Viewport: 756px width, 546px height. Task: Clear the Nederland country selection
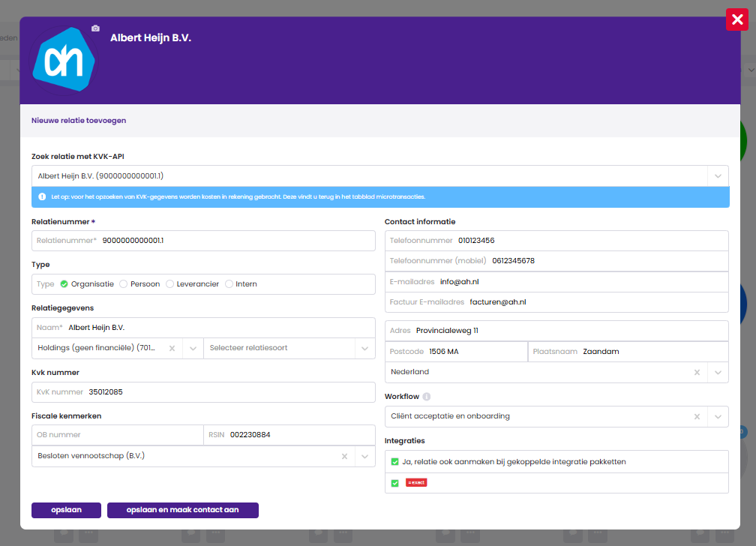(697, 372)
